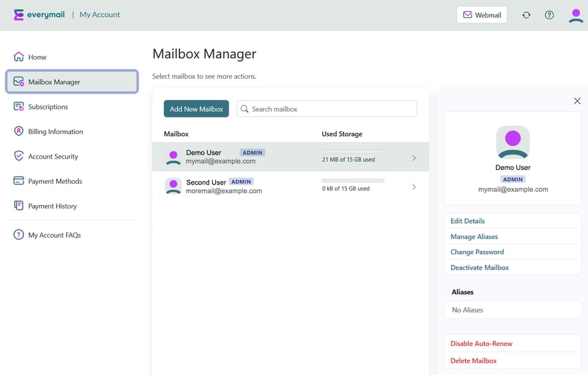Click the Home house icon

click(19, 56)
